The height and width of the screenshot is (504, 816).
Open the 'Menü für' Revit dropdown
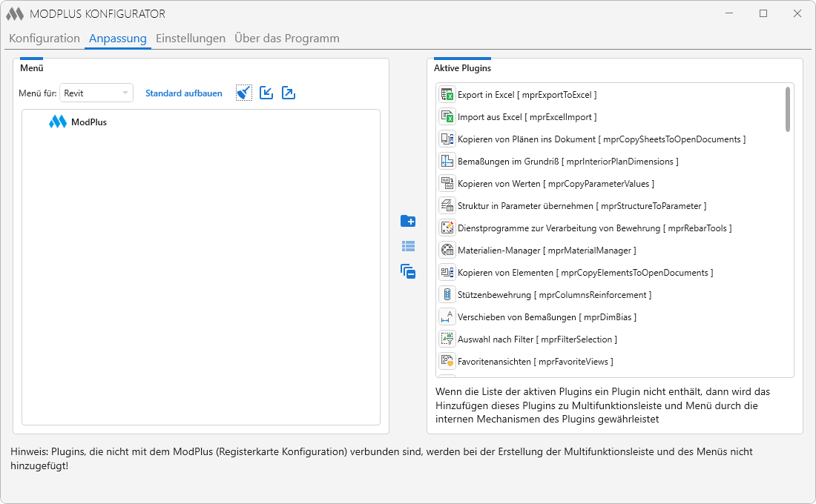click(96, 93)
